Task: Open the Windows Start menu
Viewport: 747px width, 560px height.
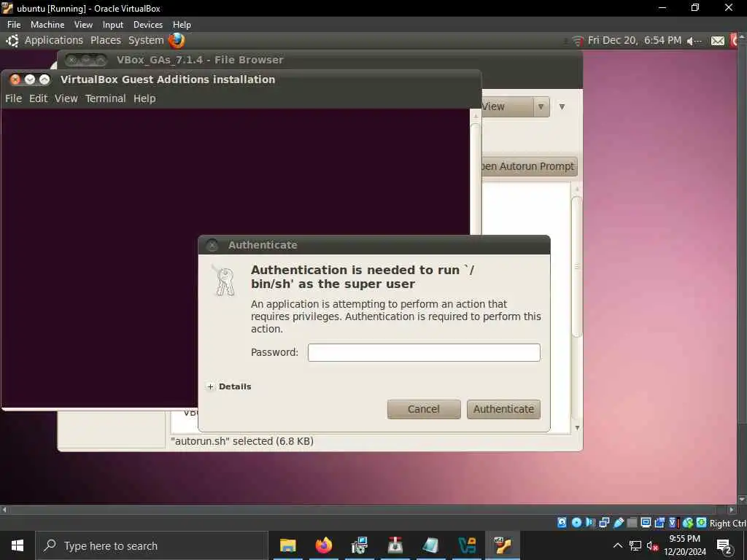Action: (18, 545)
